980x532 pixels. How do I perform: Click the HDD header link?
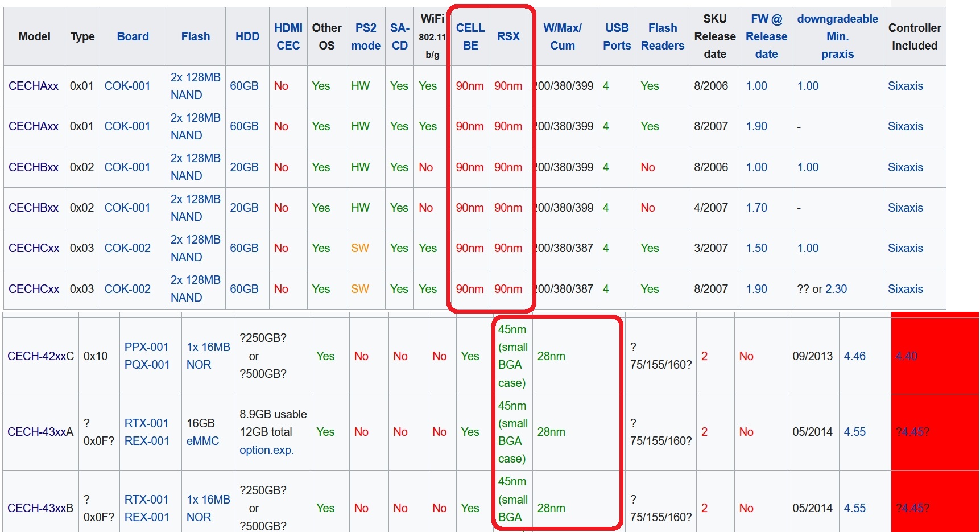click(x=247, y=36)
